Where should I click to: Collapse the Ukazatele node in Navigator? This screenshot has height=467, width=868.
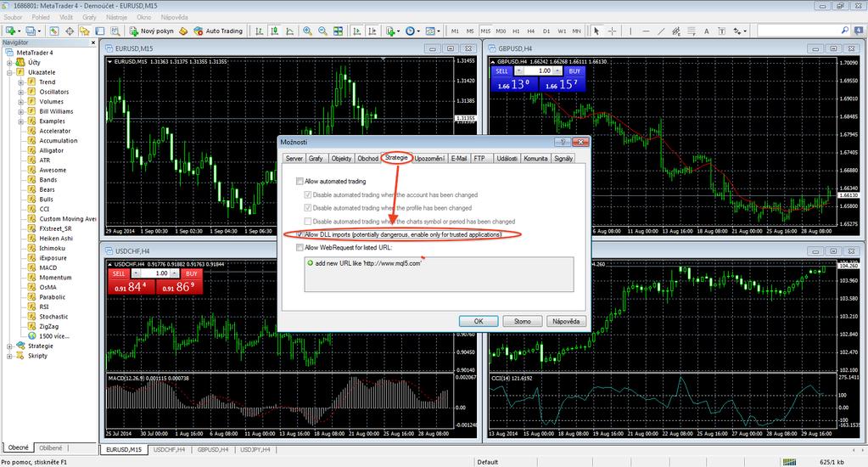coord(9,72)
